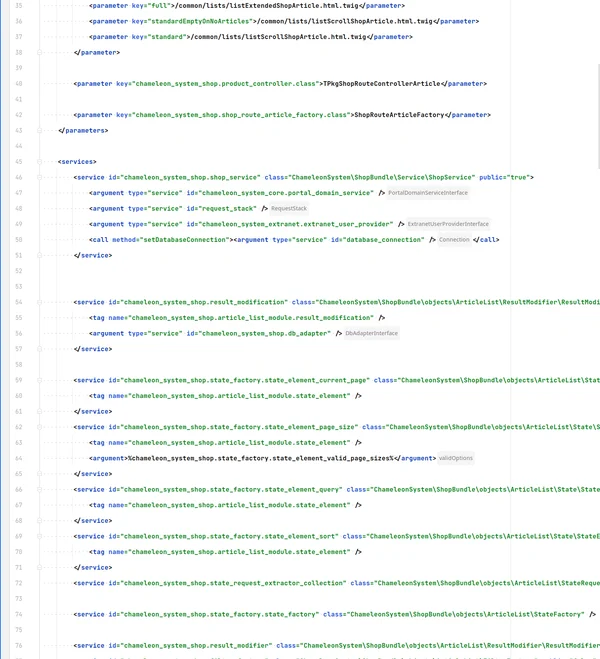Click the request_stack id value
Viewport: 600px width, 659px height.
[227, 208]
